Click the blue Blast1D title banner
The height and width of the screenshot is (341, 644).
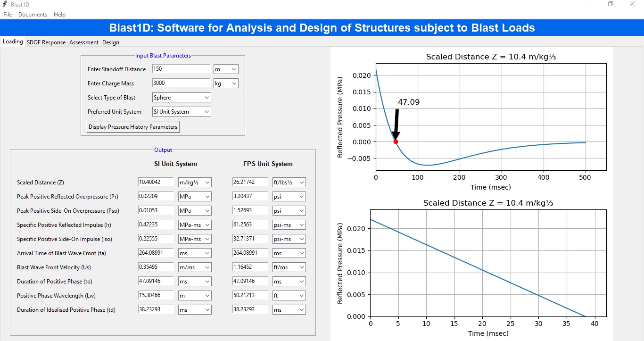click(x=322, y=27)
